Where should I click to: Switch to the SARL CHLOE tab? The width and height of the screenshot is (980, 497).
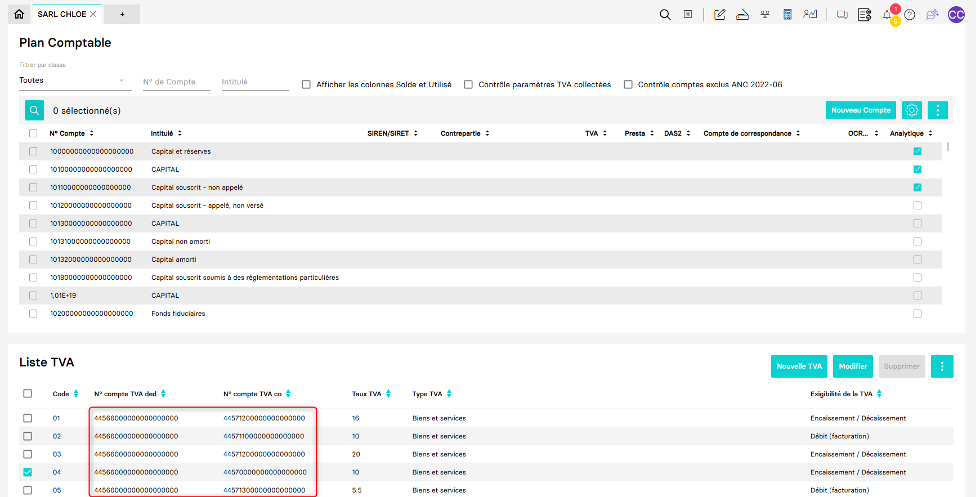pos(62,14)
